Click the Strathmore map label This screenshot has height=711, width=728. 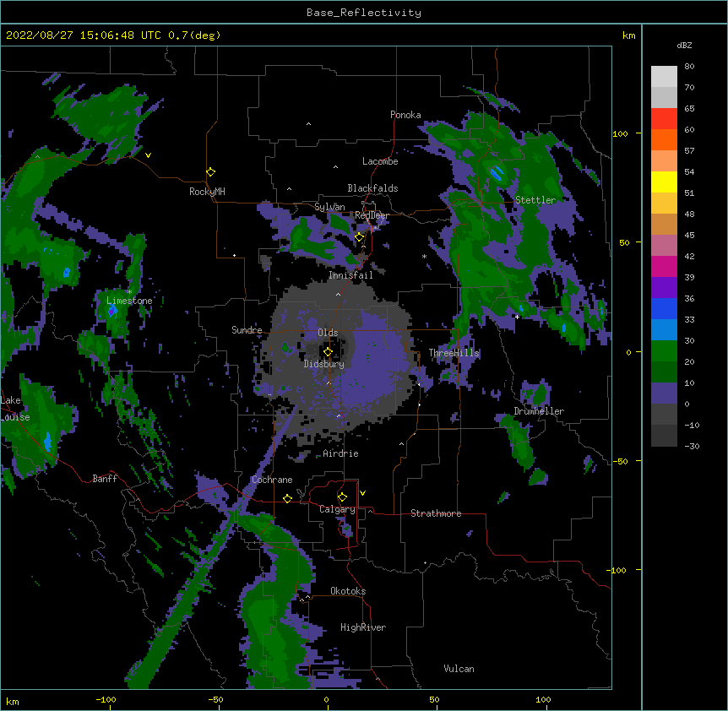pyautogui.click(x=436, y=513)
